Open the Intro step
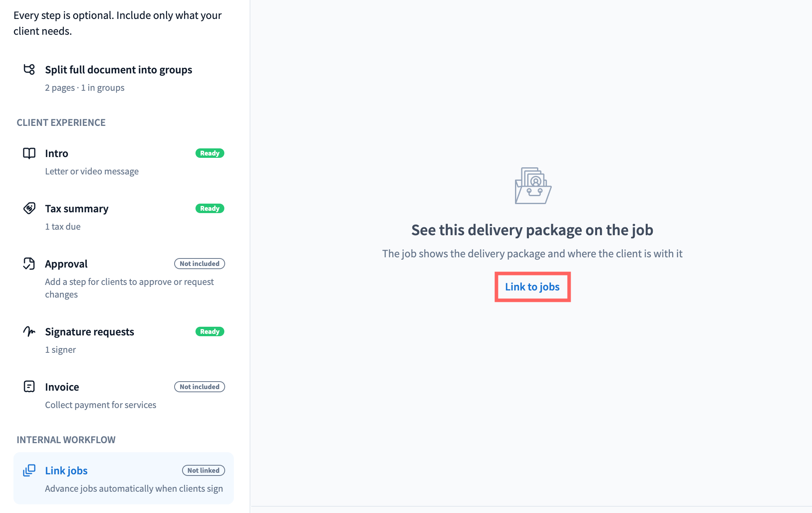The image size is (812, 513). pyautogui.click(x=124, y=162)
